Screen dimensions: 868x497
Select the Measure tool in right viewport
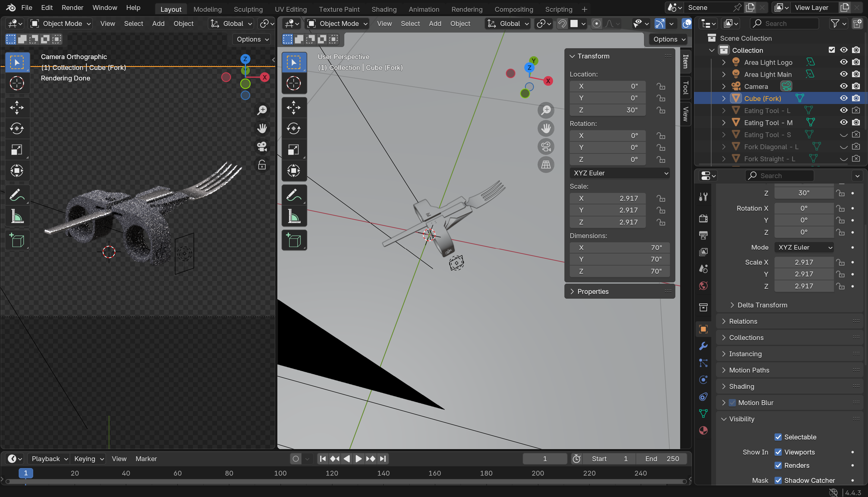point(294,216)
